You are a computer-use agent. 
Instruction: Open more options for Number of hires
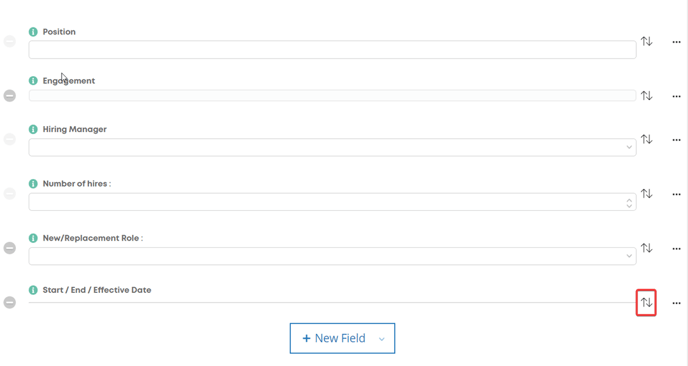click(676, 194)
